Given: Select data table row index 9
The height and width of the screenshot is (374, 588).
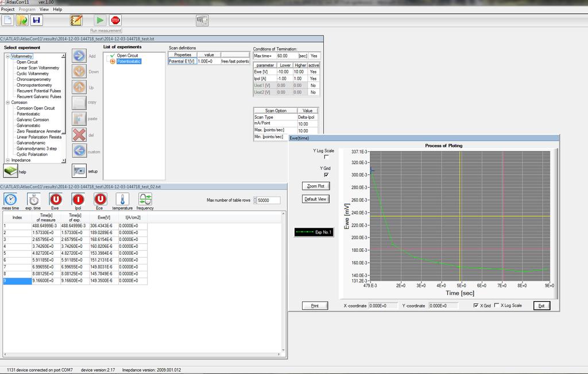Looking at the screenshot, I should click(x=17, y=280).
